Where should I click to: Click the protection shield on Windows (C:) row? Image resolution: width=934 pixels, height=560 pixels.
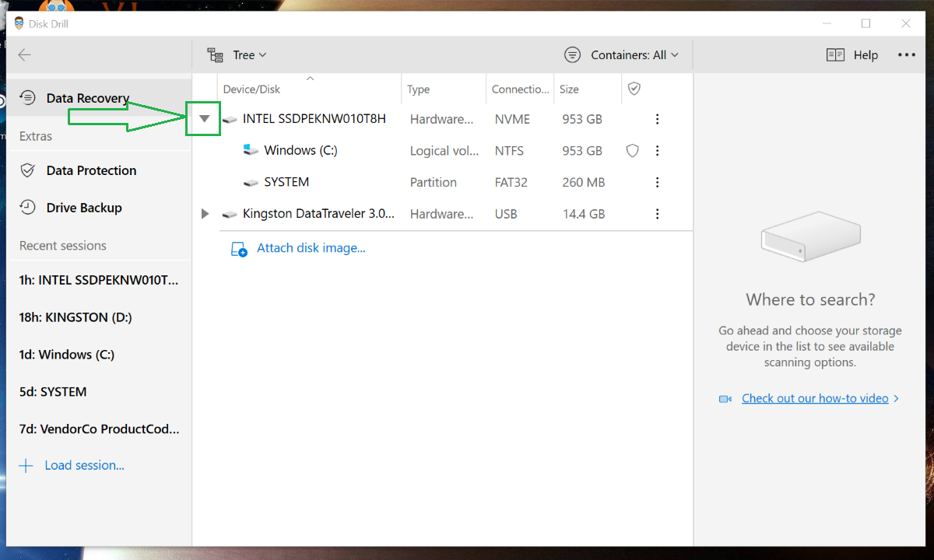click(633, 151)
